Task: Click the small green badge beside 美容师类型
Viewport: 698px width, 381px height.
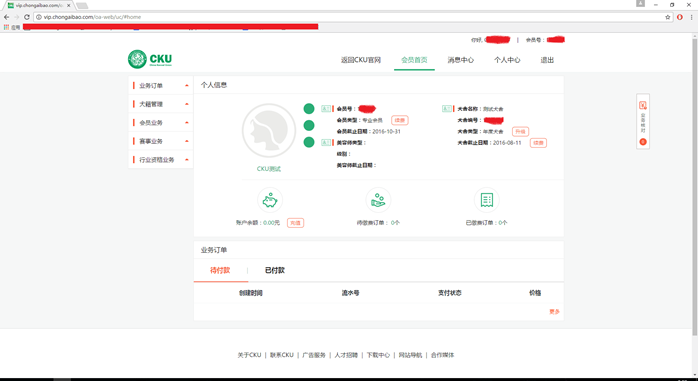Action: tap(325, 142)
